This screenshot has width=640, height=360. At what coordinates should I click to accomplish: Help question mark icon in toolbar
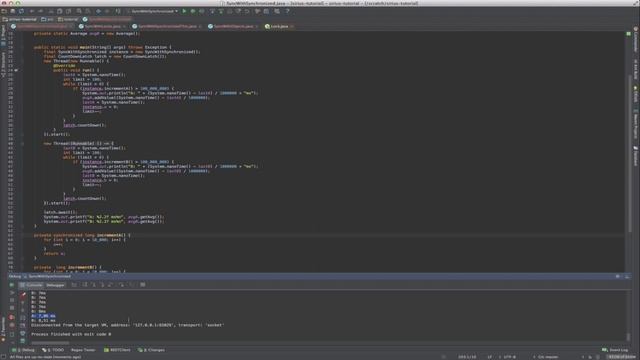tap(287, 11)
